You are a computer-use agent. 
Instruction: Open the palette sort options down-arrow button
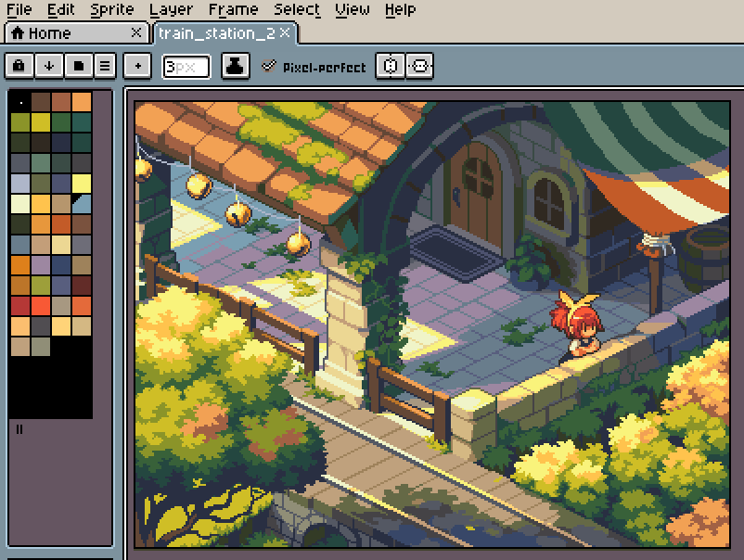pos(49,66)
